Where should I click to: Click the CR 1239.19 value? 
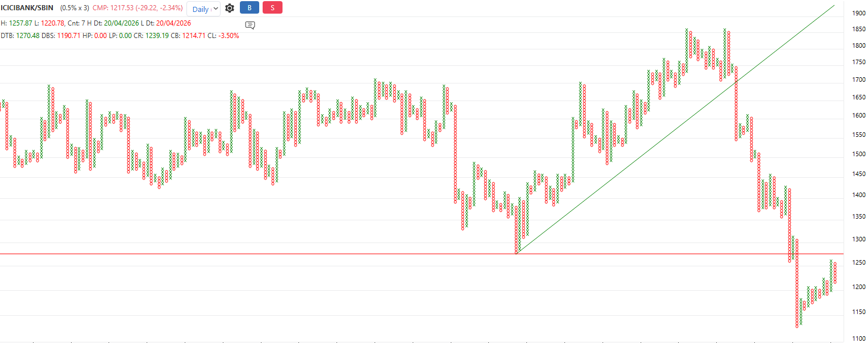[159, 35]
